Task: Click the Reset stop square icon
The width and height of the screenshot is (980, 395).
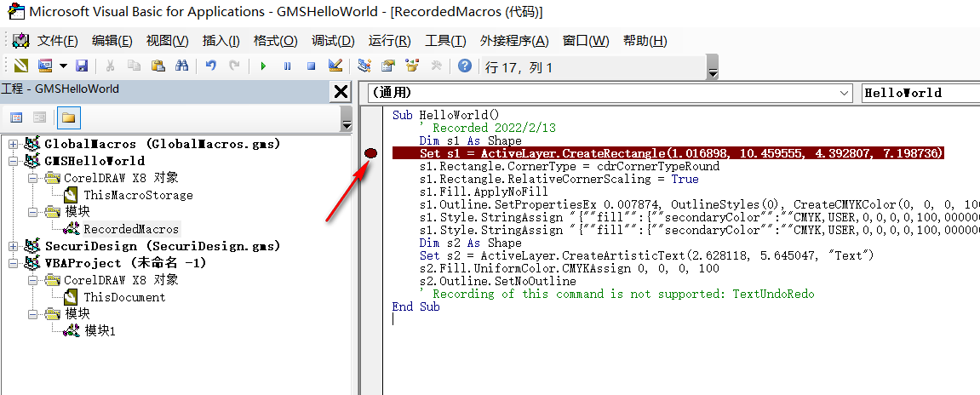Action: (312, 65)
